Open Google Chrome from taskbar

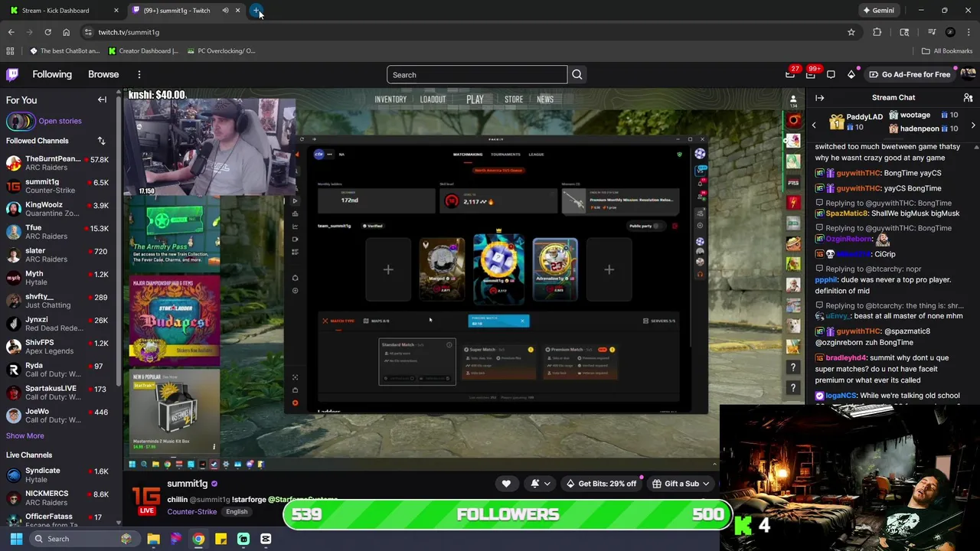tap(198, 539)
